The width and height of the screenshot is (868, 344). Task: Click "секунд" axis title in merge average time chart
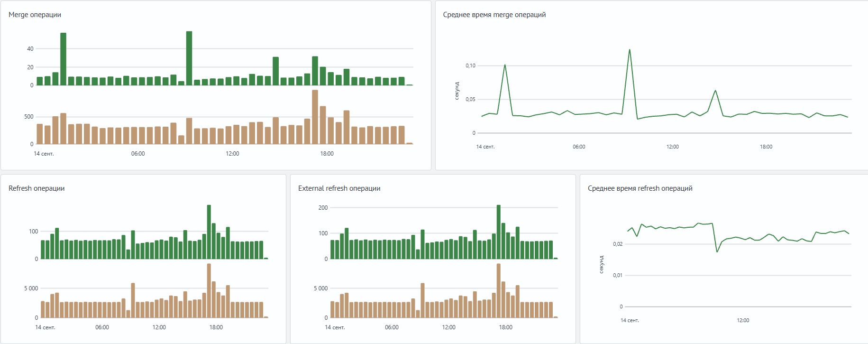[457, 91]
